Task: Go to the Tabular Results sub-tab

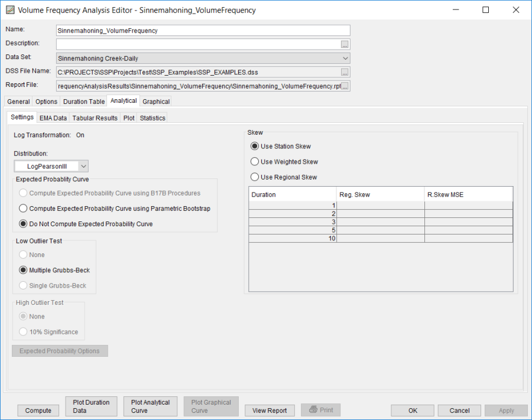Action: pos(95,118)
